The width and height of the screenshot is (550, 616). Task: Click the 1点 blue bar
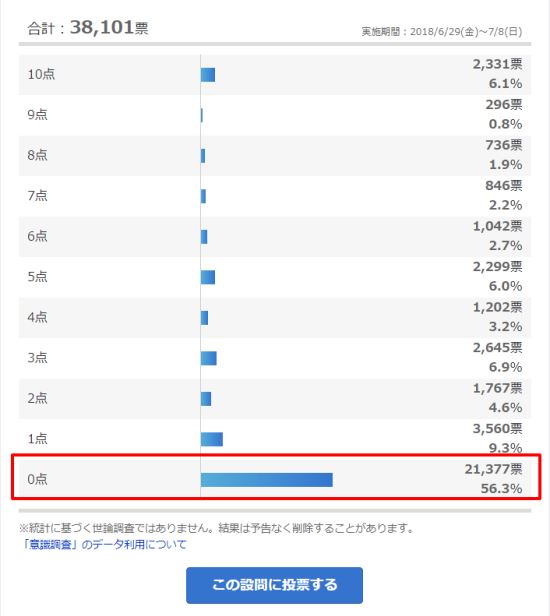point(212,439)
